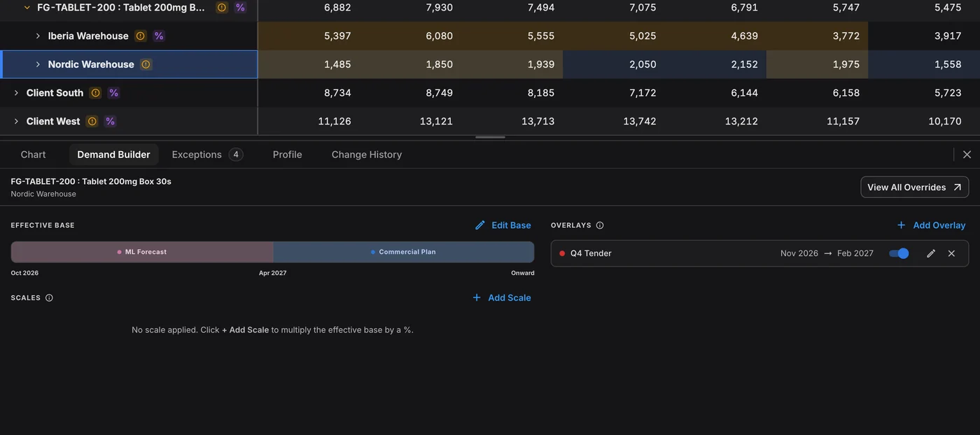
Task: Expand the Nordic Warehouse row
Action: pyautogui.click(x=38, y=64)
